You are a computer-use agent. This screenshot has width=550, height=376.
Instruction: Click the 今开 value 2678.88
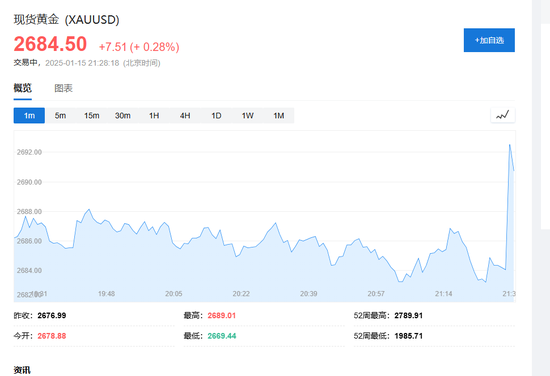52,336
